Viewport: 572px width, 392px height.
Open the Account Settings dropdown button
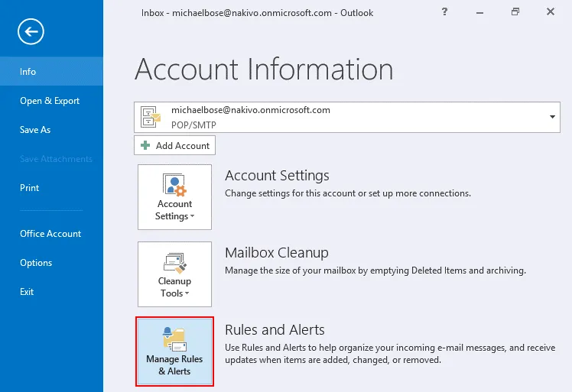point(174,196)
